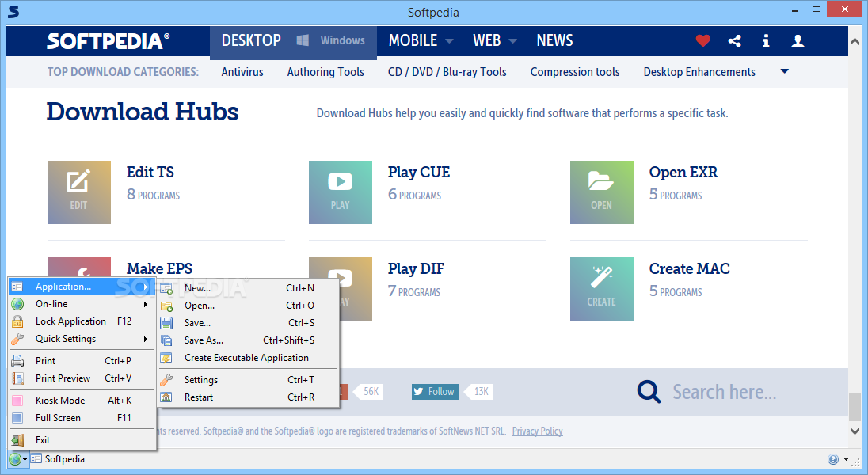Viewport: 868px width, 475px height.
Task: Open the DESKTOP section tab
Action: tap(251, 40)
